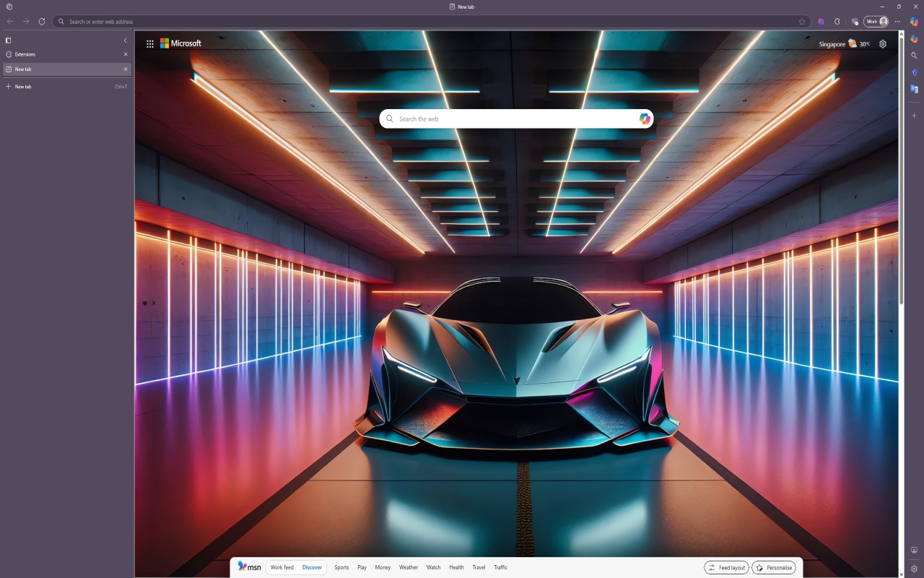Click the MSN logo
The width and height of the screenshot is (924, 578).
[250, 567]
